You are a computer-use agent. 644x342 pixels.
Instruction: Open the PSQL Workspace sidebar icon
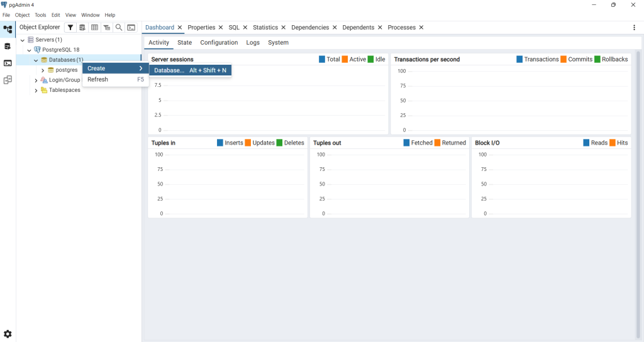[8, 63]
